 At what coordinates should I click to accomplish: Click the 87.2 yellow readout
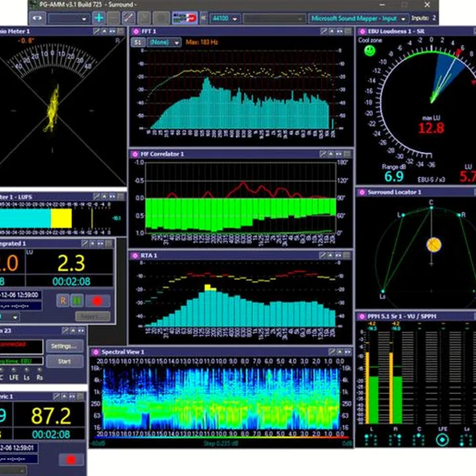point(51,416)
